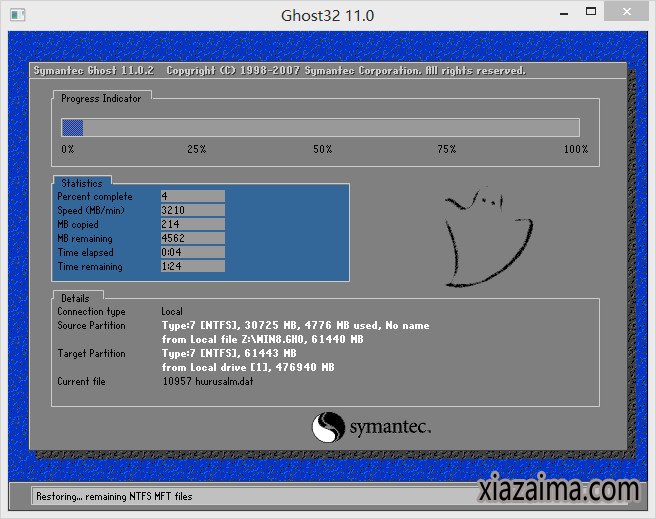Click the 'Time elapsed' label
This screenshot has height=519, width=656.
[85, 252]
